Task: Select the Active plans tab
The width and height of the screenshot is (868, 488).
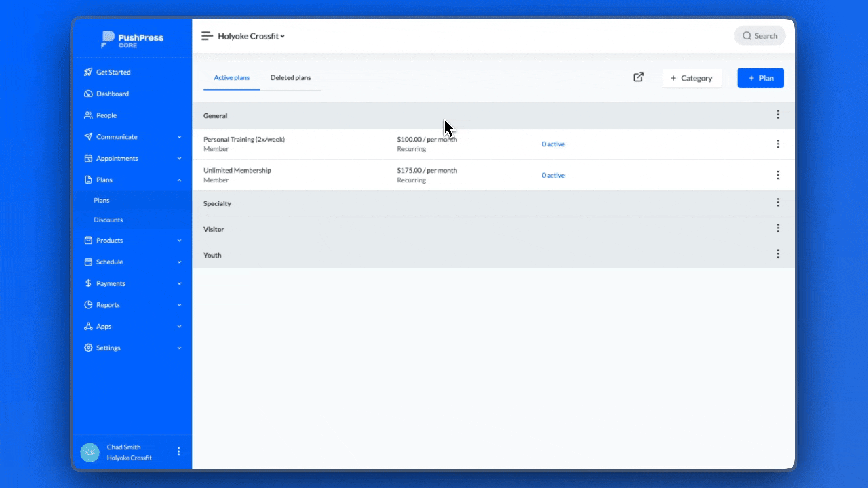Action: pos(232,78)
